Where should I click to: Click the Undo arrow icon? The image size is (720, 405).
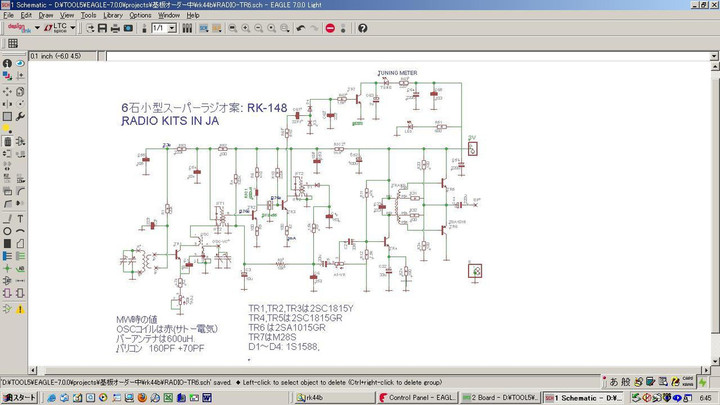301,28
